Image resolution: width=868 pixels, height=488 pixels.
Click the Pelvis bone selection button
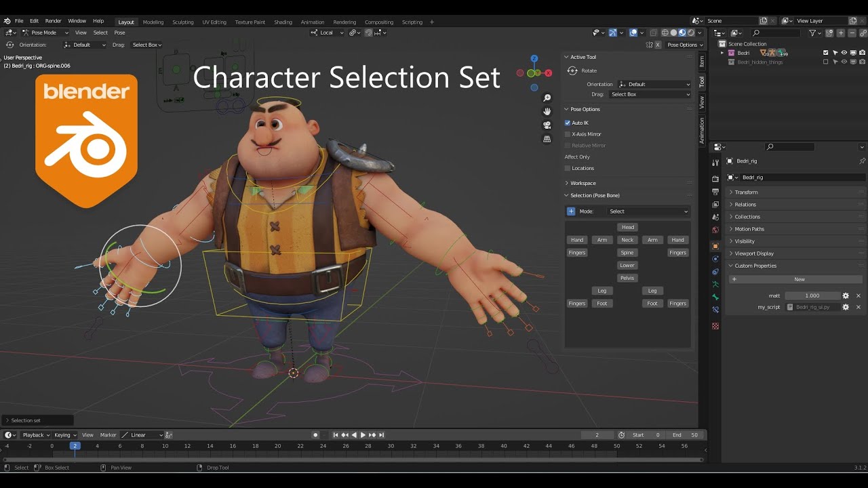pyautogui.click(x=627, y=278)
